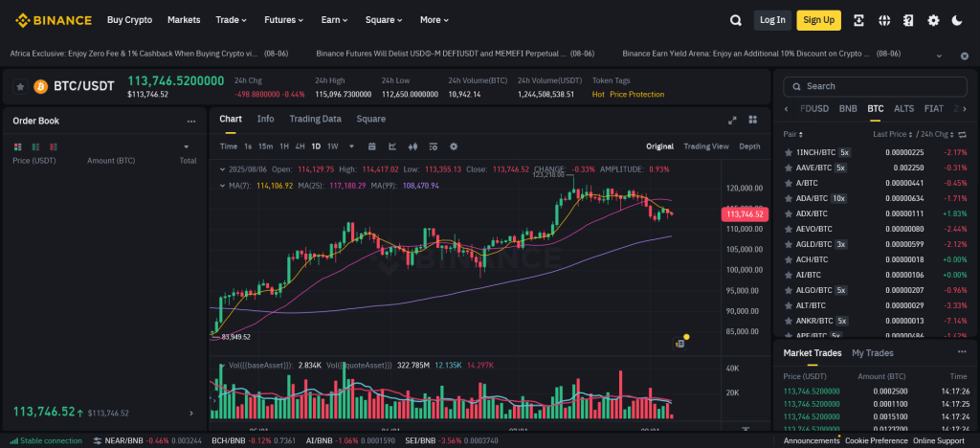This screenshot has height=448, width=980.
Task: Switch to the Info tab
Action: 266,119
